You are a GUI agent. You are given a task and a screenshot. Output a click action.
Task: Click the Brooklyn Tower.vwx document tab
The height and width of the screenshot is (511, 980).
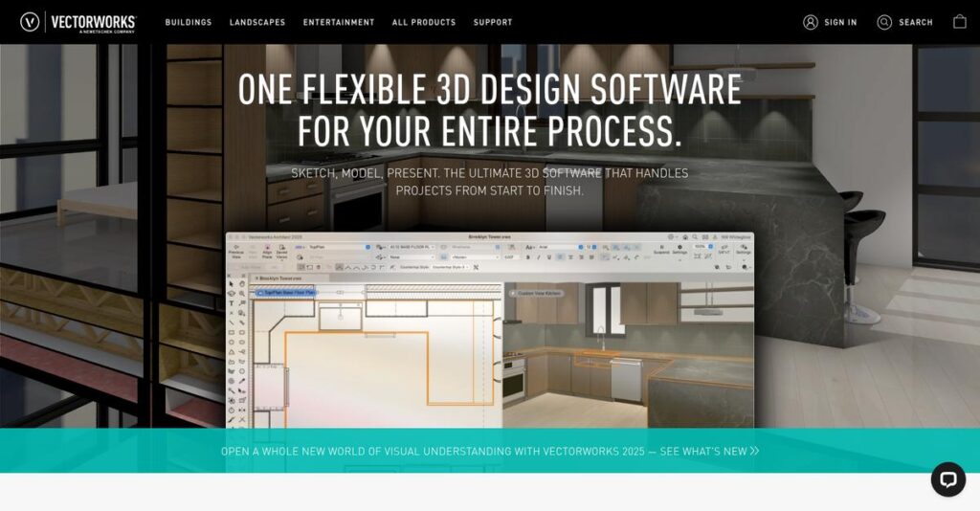point(278,278)
